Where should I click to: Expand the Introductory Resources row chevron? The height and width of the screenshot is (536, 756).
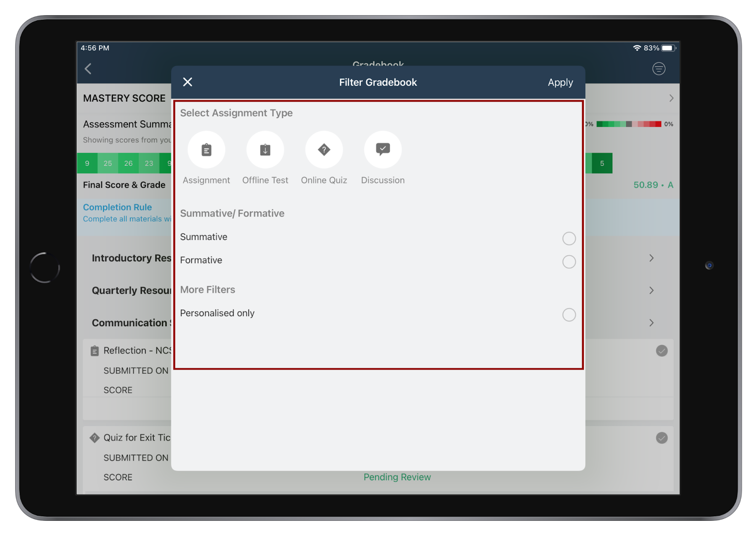[x=651, y=258]
